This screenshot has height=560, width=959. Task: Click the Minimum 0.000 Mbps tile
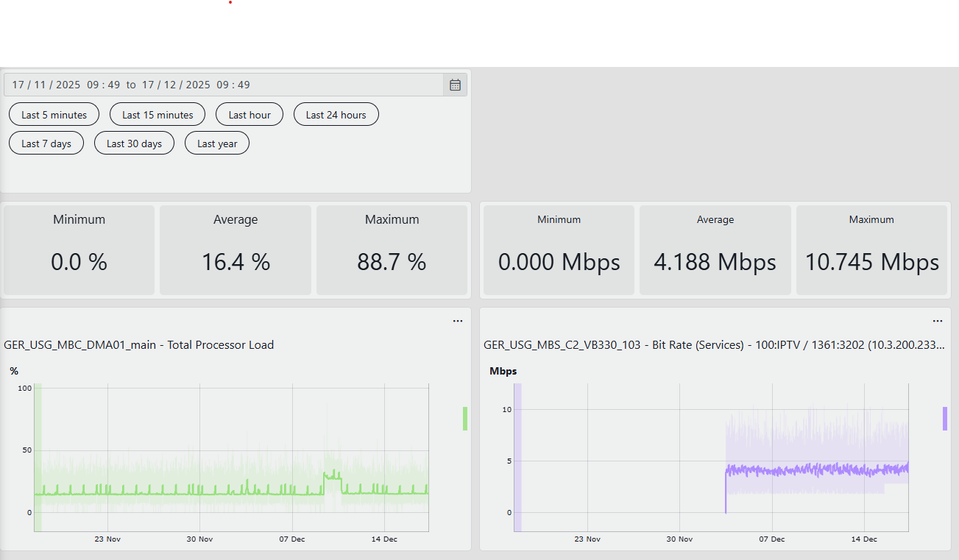559,250
